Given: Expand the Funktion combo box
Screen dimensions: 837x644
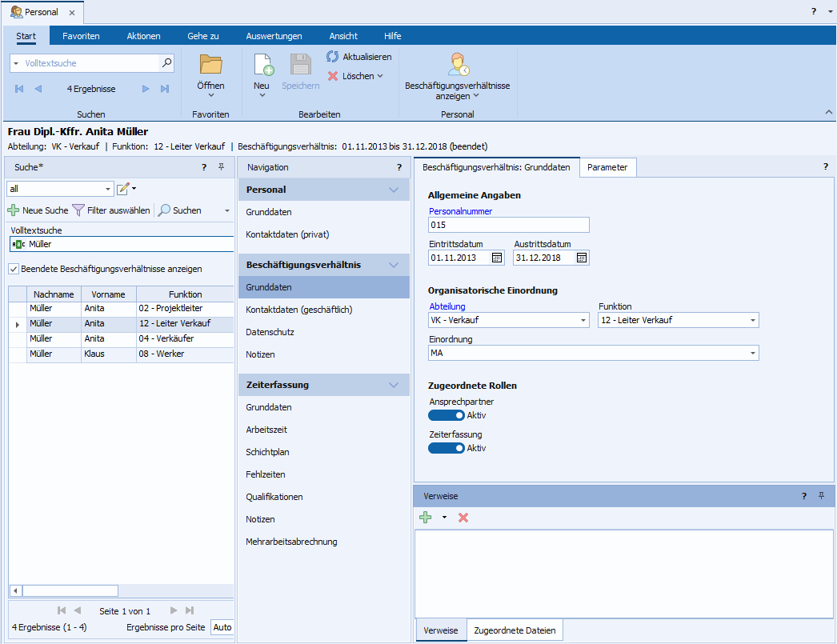Looking at the screenshot, I should point(753,320).
